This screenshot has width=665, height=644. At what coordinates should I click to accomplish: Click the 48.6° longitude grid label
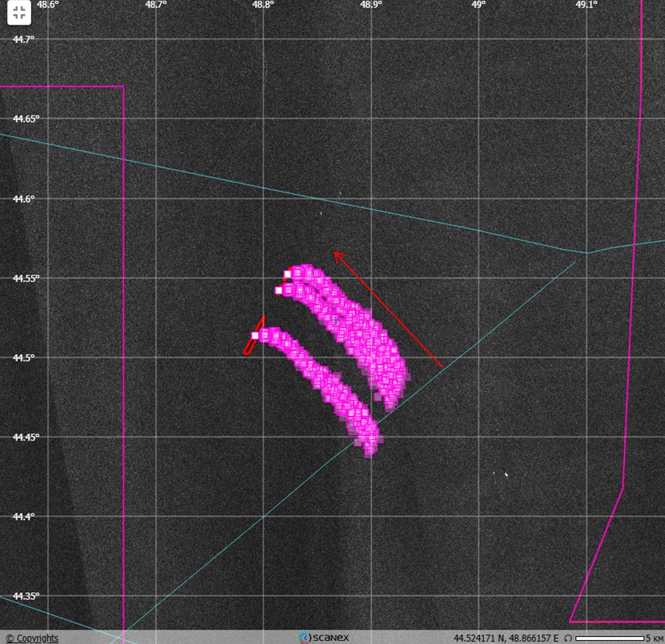tap(48, 5)
